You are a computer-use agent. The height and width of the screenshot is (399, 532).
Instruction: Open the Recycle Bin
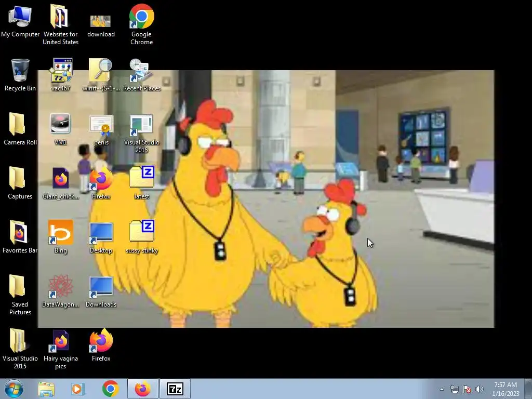(20, 75)
